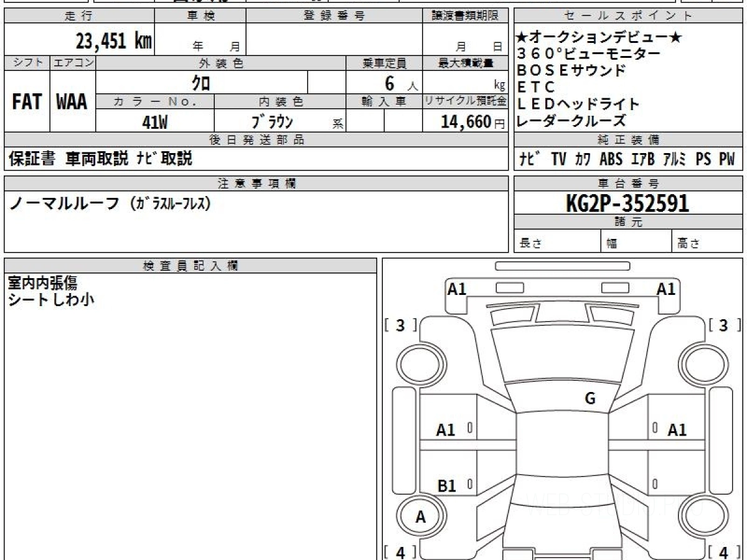Image resolution: width=747 pixels, height=560 pixels.
Task: Select chassis number KG2P-352591
Action: coord(627,203)
